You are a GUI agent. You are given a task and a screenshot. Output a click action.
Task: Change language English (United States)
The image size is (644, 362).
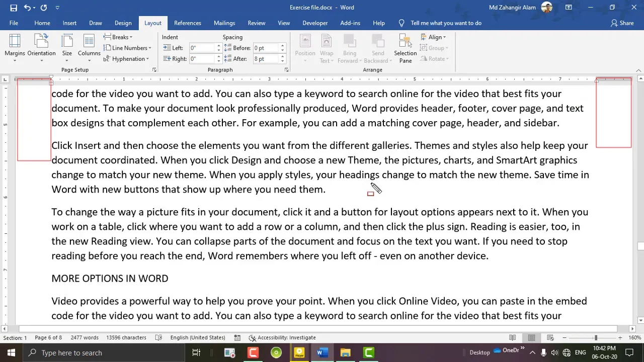[198, 338]
